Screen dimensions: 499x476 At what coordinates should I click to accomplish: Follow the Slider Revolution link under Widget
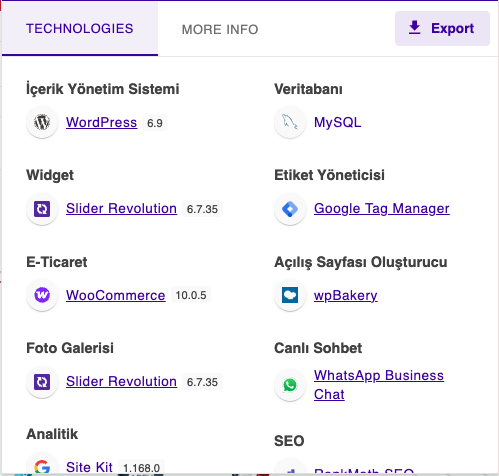[121, 209]
